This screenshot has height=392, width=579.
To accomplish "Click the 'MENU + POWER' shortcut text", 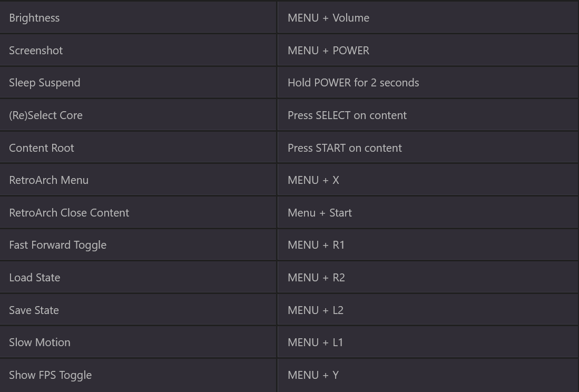I will (328, 51).
